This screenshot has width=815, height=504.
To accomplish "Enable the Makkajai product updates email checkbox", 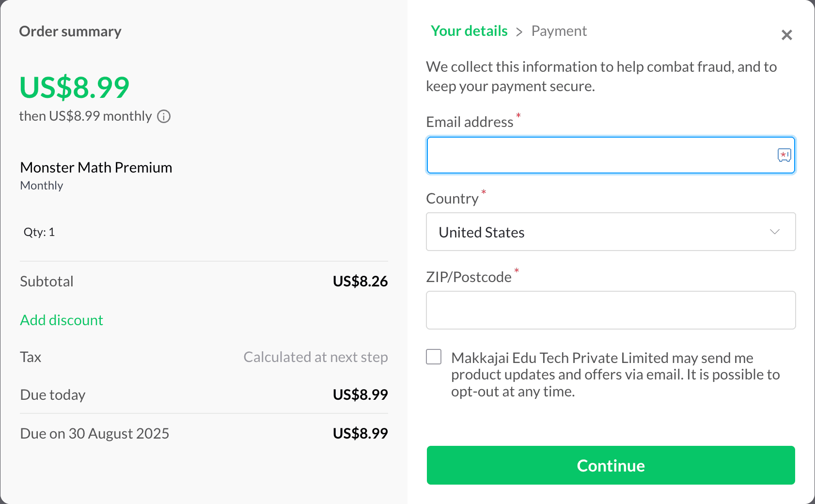I will [434, 357].
